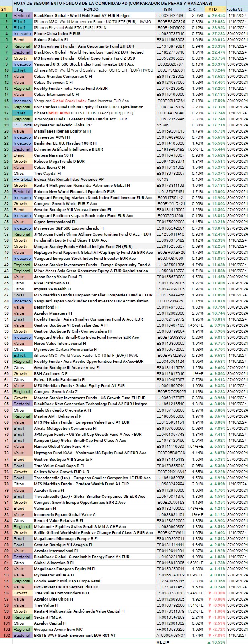Image resolution: width=248 pixels, height=644 pixels.
Task: Select 'Impassive Wealth FI' fund cell
Action: tap(93, 289)
